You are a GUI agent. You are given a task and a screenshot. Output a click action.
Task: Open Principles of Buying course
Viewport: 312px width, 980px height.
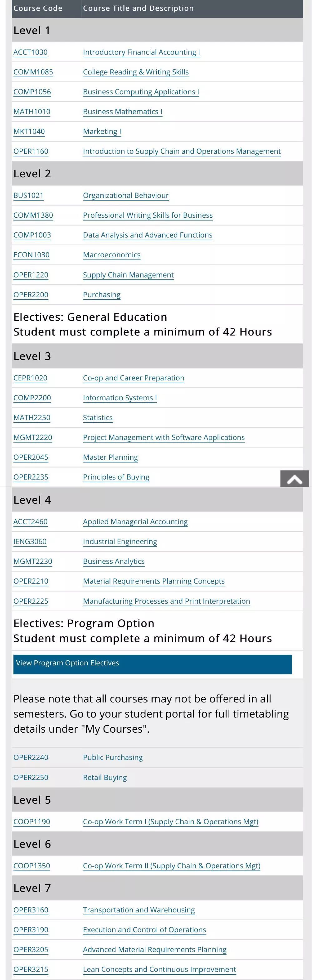tap(116, 477)
